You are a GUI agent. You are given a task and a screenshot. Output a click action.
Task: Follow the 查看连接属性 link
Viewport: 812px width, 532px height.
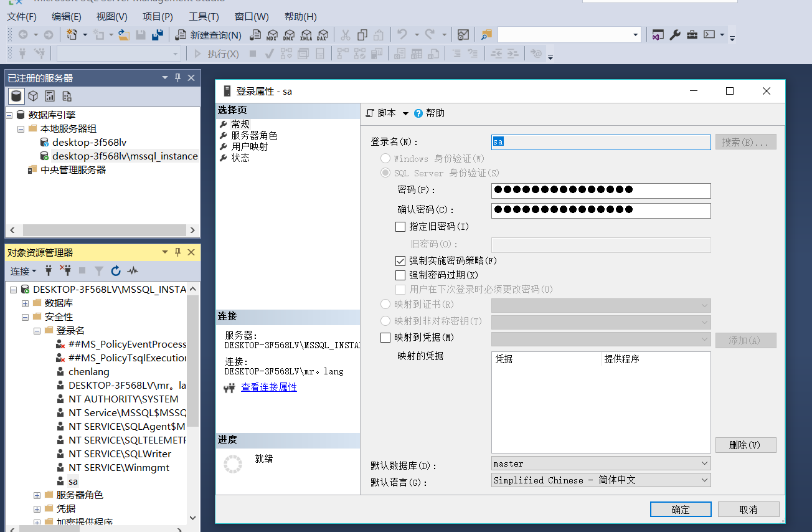269,387
